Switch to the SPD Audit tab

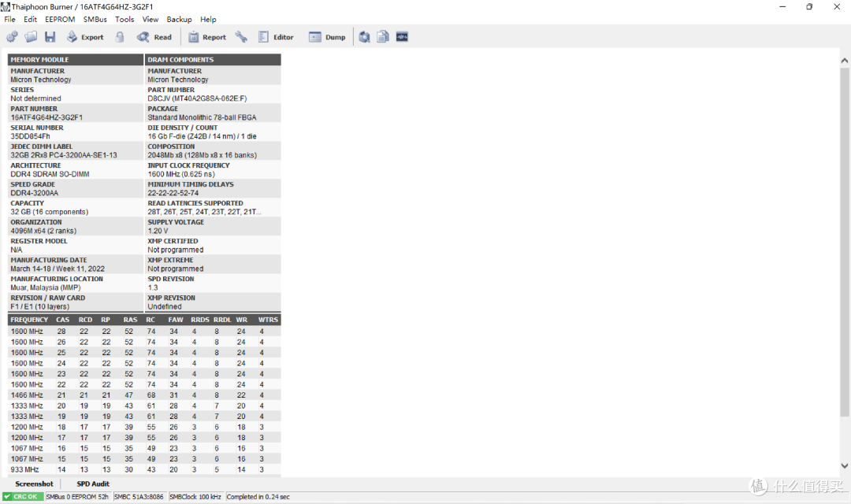tap(93, 484)
